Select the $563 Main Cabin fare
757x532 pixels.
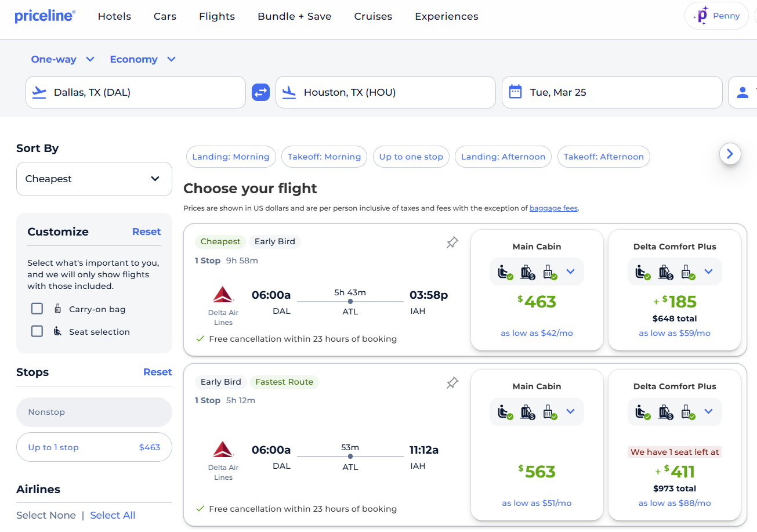537,445
